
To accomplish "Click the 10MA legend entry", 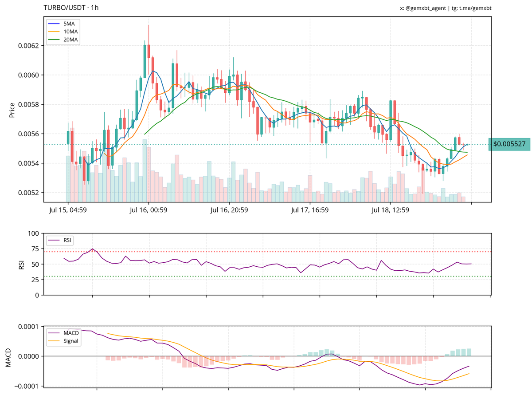I will click(x=63, y=32).
